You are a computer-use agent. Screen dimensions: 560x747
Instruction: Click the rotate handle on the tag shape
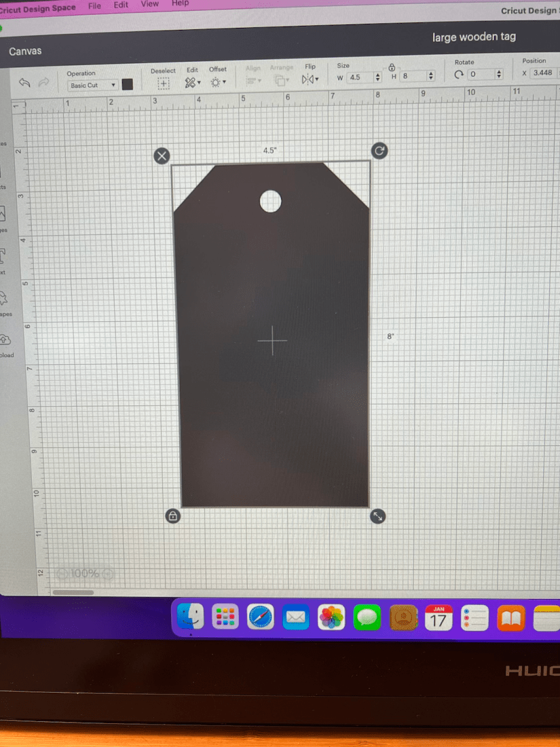379,151
